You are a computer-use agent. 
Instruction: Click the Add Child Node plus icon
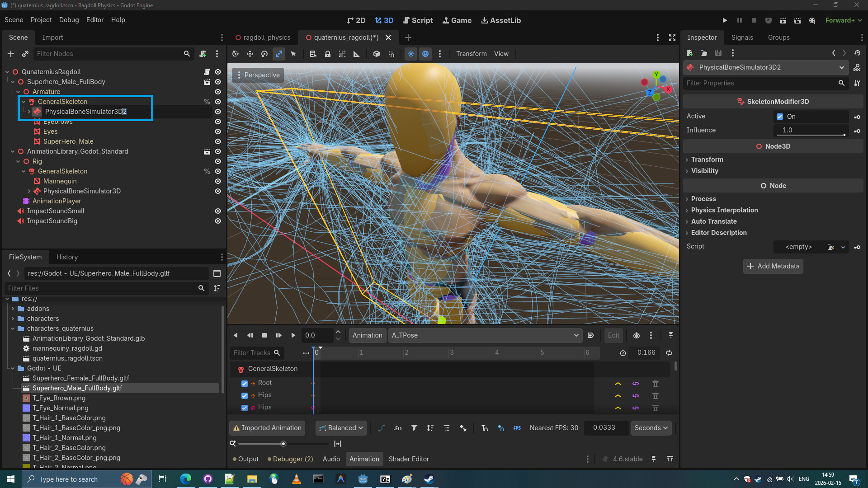(x=11, y=54)
